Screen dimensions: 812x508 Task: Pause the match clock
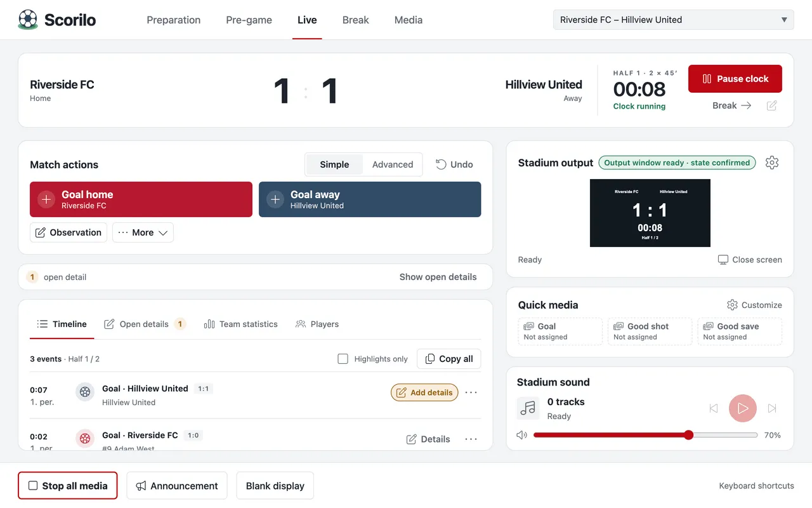point(735,79)
